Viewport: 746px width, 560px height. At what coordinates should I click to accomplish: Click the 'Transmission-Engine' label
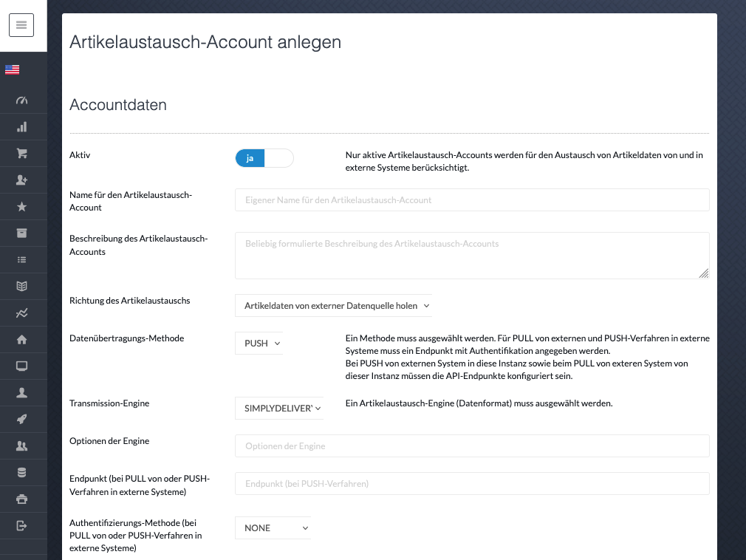coord(109,403)
